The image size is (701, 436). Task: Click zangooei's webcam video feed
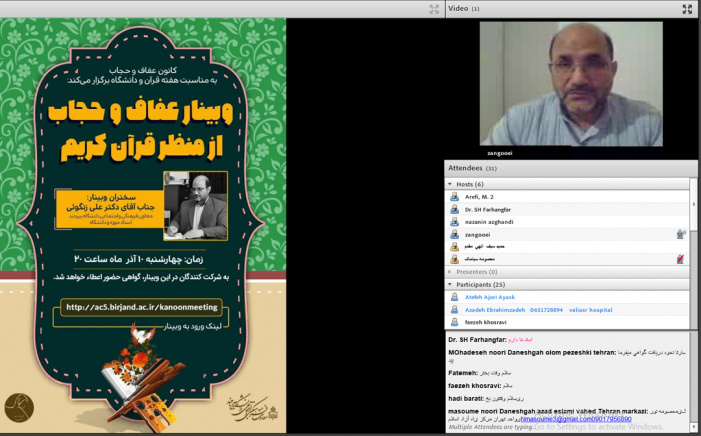point(572,83)
